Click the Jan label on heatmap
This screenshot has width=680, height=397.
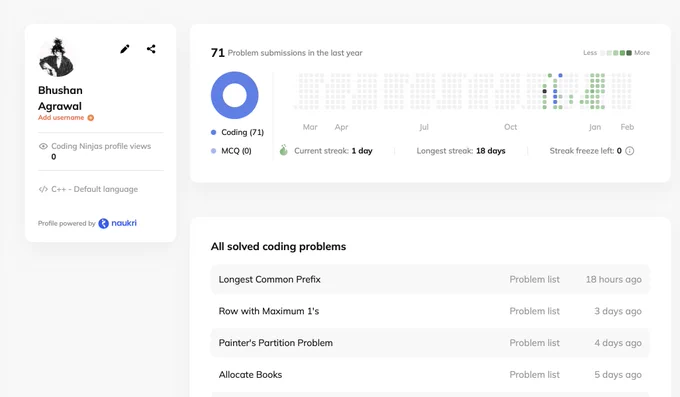point(595,127)
